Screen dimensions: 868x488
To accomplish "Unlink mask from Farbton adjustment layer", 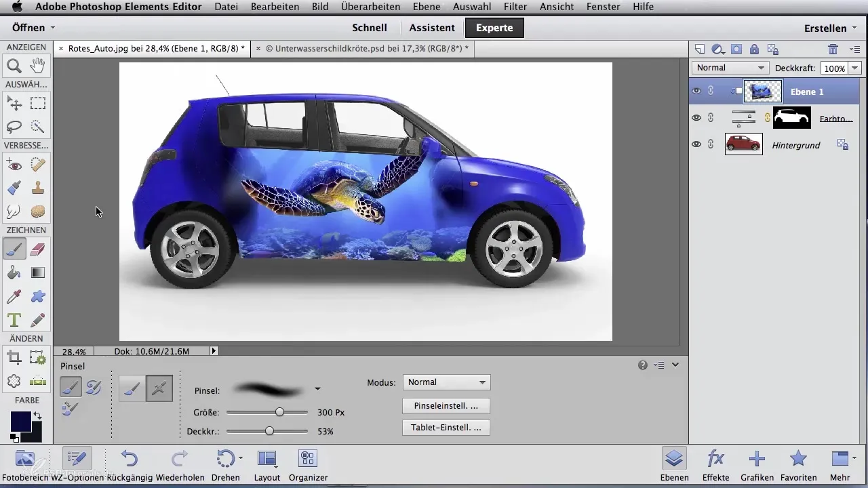I will click(768, 117).
